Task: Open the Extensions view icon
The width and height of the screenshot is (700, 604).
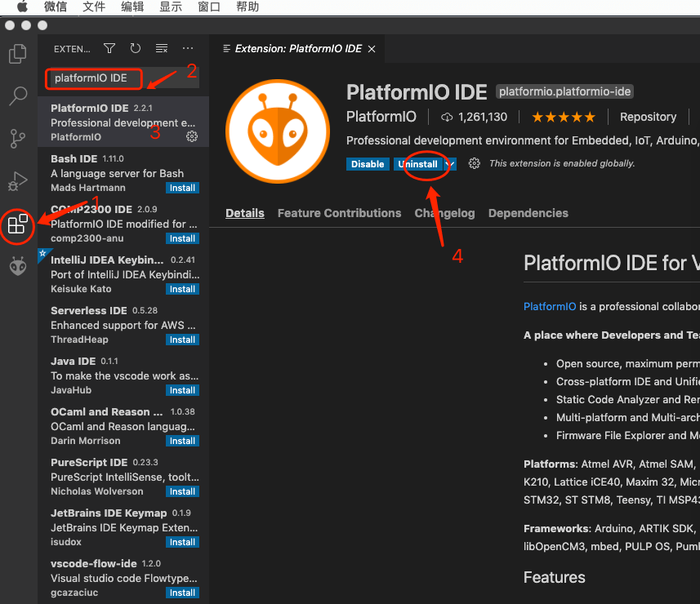Action: tap(18, 224)
